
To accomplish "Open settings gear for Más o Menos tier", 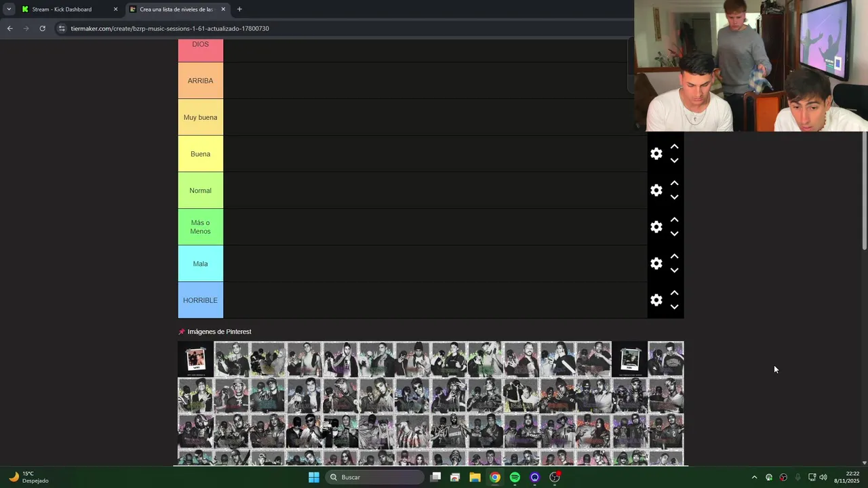I will [656, 227].
